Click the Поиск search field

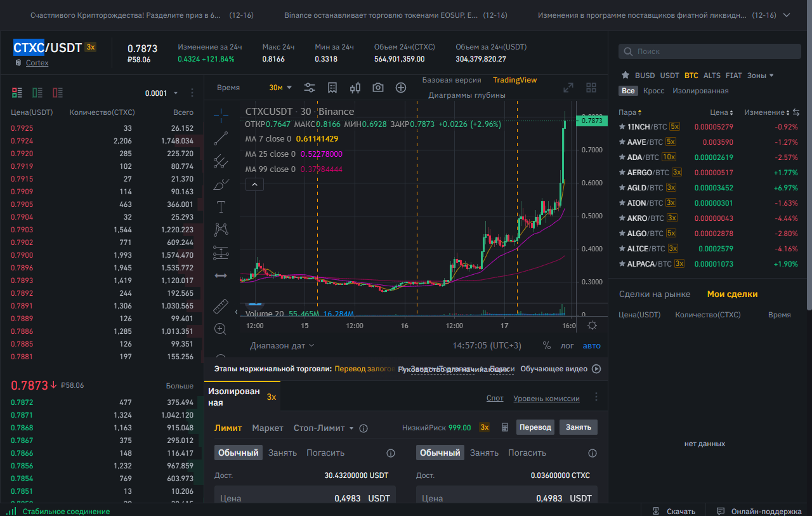pyautogui.click(x=704, y=51)
